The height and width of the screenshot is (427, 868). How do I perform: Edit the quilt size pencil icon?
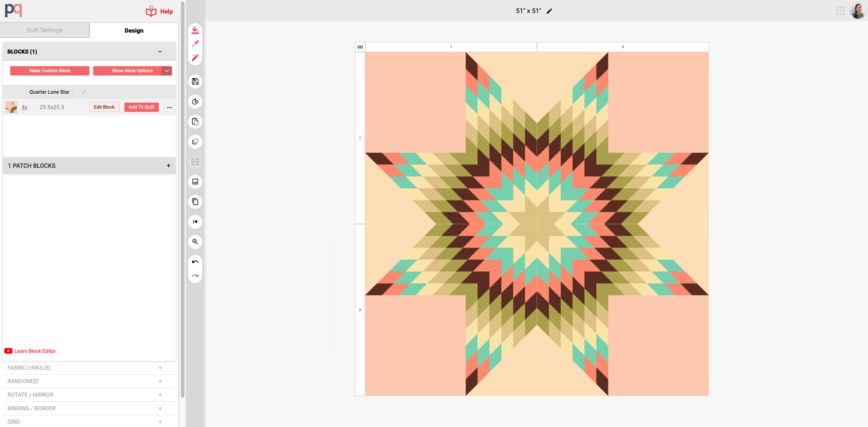point(549,11)
